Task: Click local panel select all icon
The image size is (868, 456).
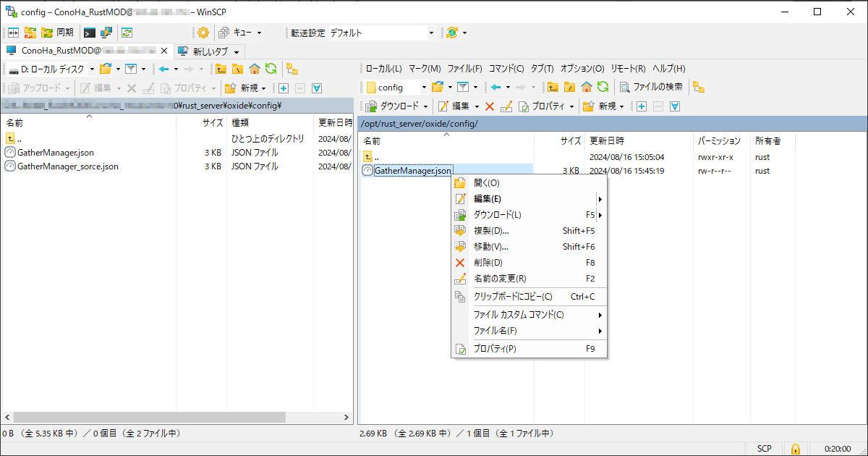Action: [x=317, y=88]
